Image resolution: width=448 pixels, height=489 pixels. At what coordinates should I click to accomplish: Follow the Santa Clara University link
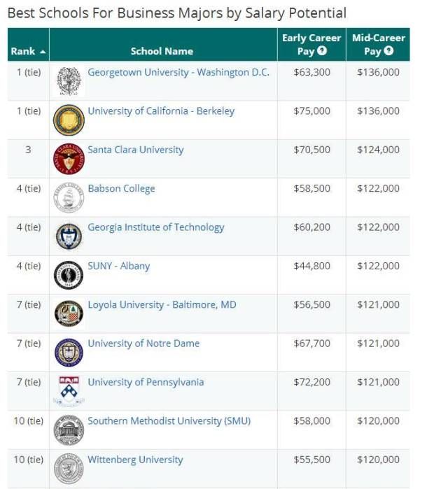click(135, 150)
